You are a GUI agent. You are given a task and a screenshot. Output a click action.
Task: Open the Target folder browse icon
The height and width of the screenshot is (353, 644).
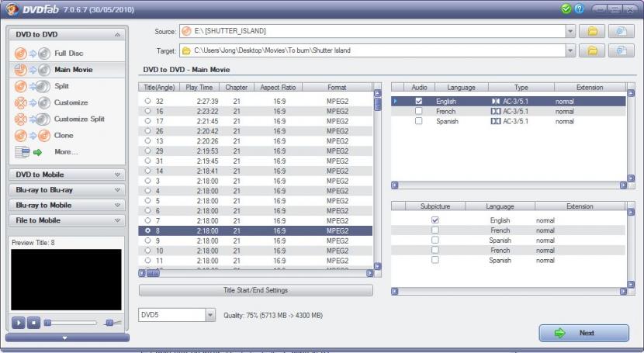point(592,50)
